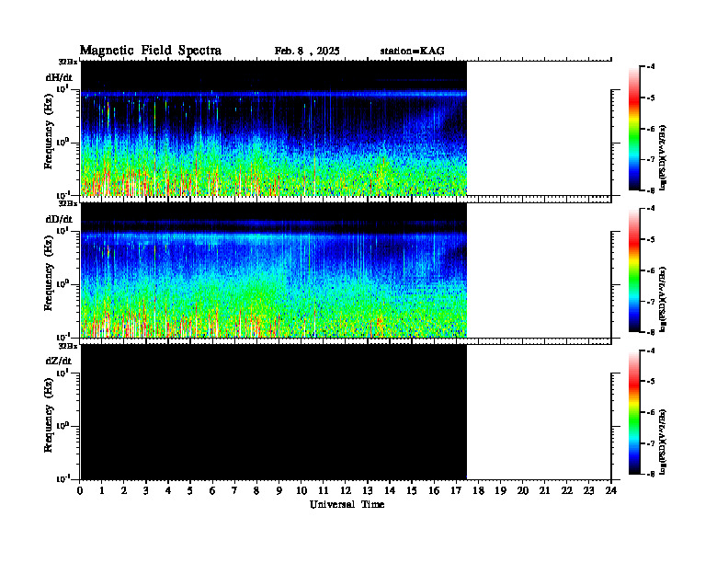Click the -6 value on middle colorbar
Viewport: 728px width, 563px height.
pyautogui.click(x=651, y=270)
